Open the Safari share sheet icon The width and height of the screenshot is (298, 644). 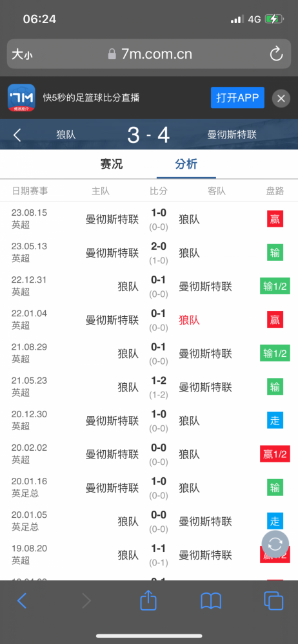(148, 600)
